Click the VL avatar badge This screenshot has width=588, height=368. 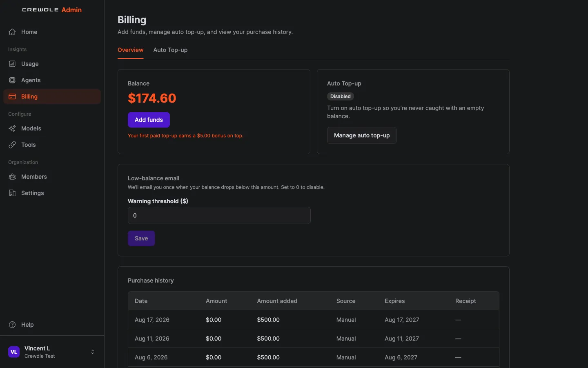[x=14, y=352]
